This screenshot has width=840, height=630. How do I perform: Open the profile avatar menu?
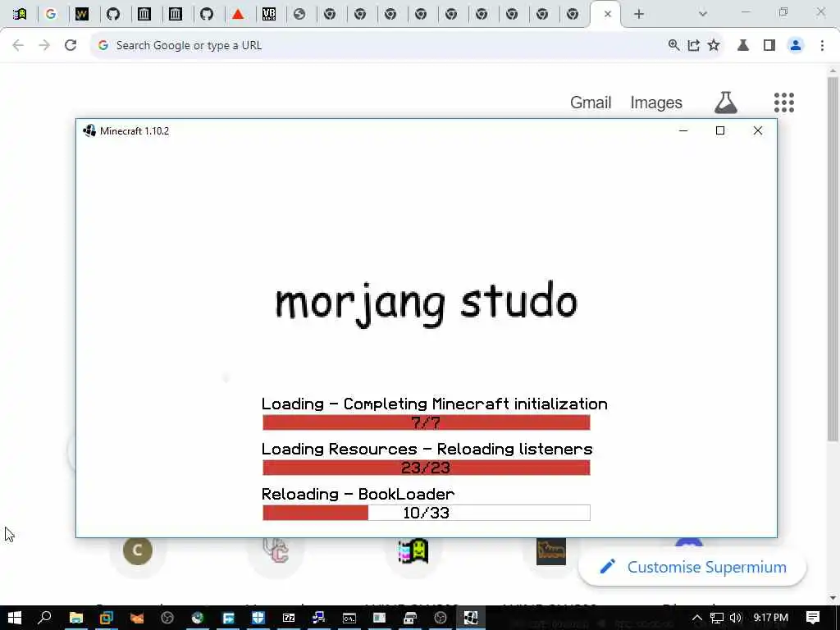pos(796,46)
